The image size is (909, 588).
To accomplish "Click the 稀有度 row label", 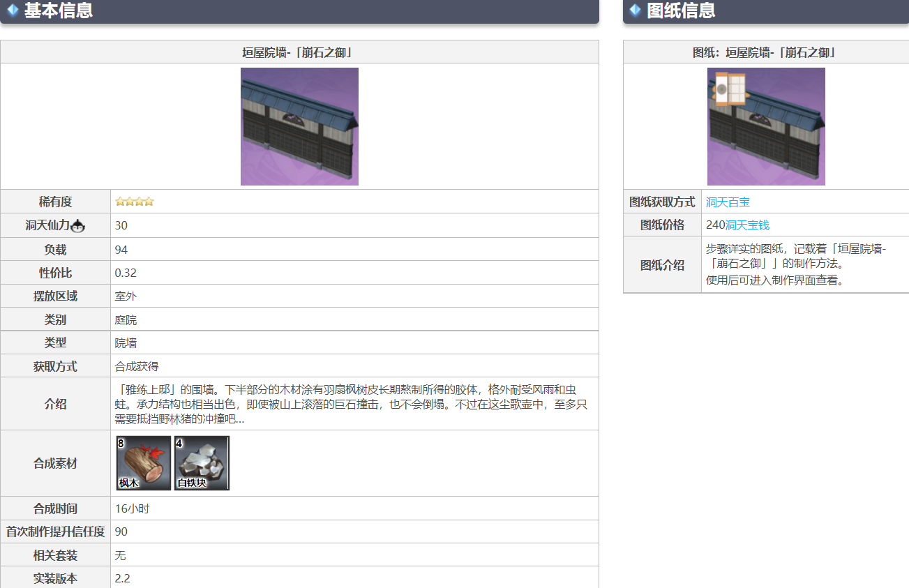I will click(56, 202).
